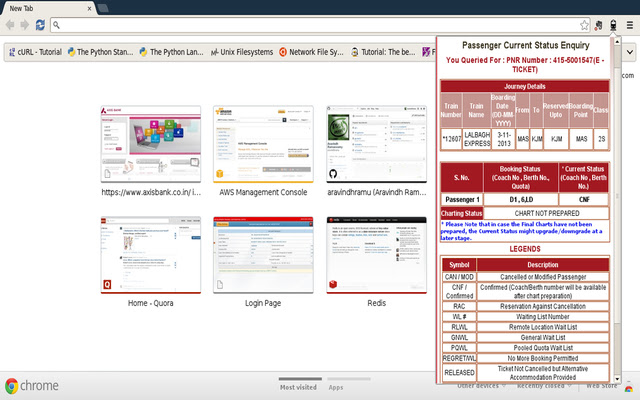
Task: Click the browser back arrow
Action: [x=10, y=25]
